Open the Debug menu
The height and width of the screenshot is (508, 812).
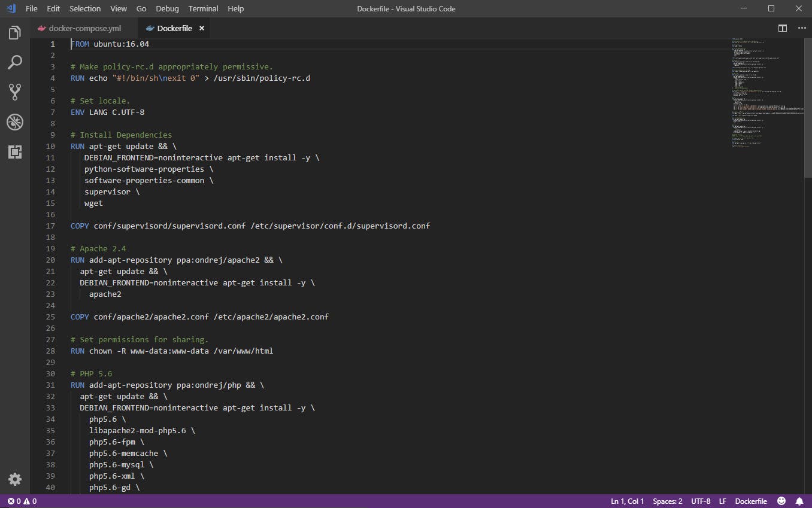click(x=167, y=8)
